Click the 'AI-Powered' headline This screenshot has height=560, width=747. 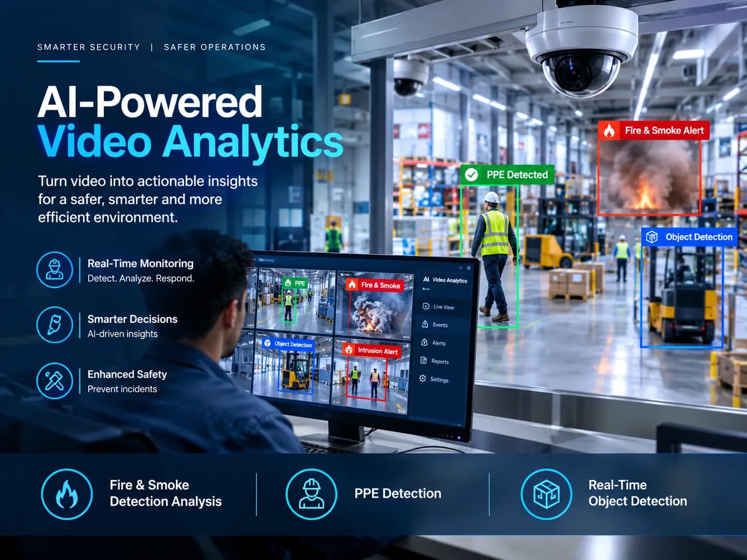coord(150,102)
